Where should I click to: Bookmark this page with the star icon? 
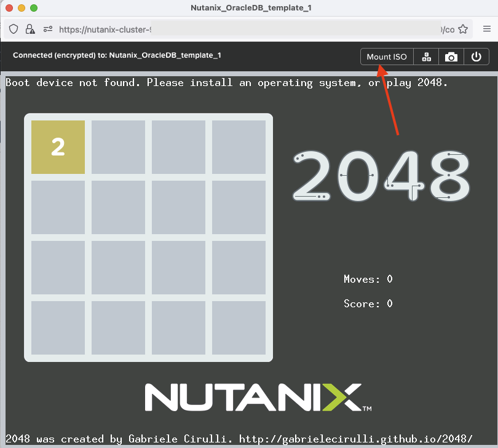click(x=463, y=29)
